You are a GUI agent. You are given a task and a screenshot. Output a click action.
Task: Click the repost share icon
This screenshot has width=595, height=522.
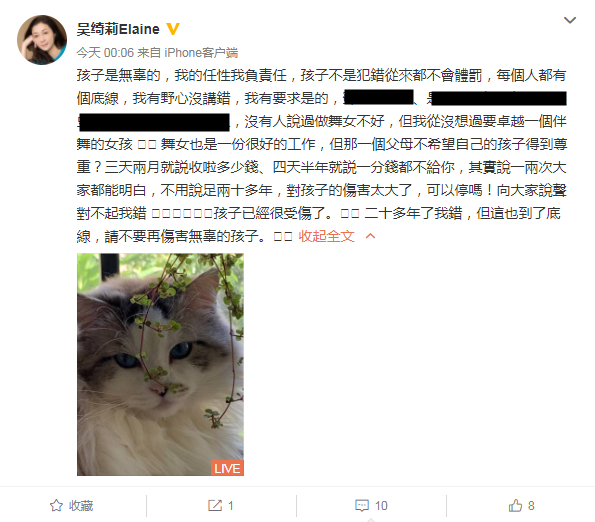click(x=215, y=505)
